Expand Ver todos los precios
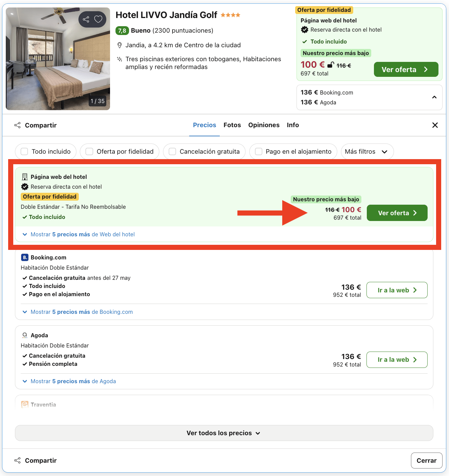Image resolution: width=449 pixels, height=476 pixels. click(x=224, y=433)
